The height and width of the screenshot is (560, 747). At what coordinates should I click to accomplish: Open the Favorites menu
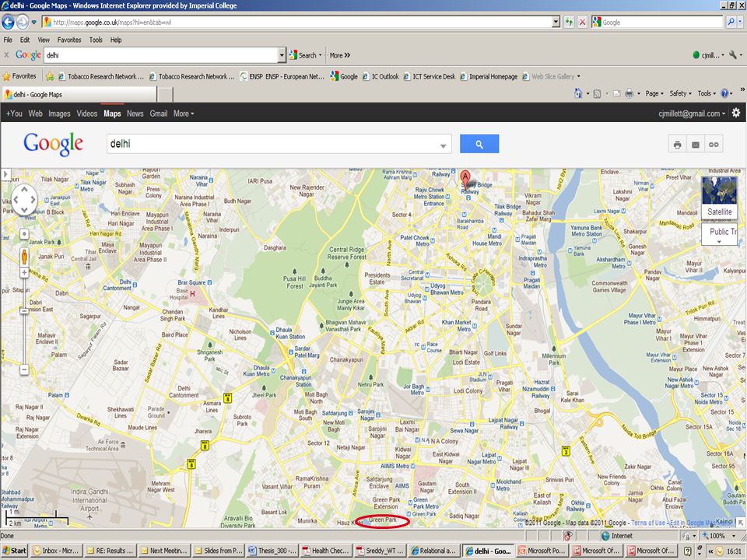pyautogui.click(x=69, y=40)
